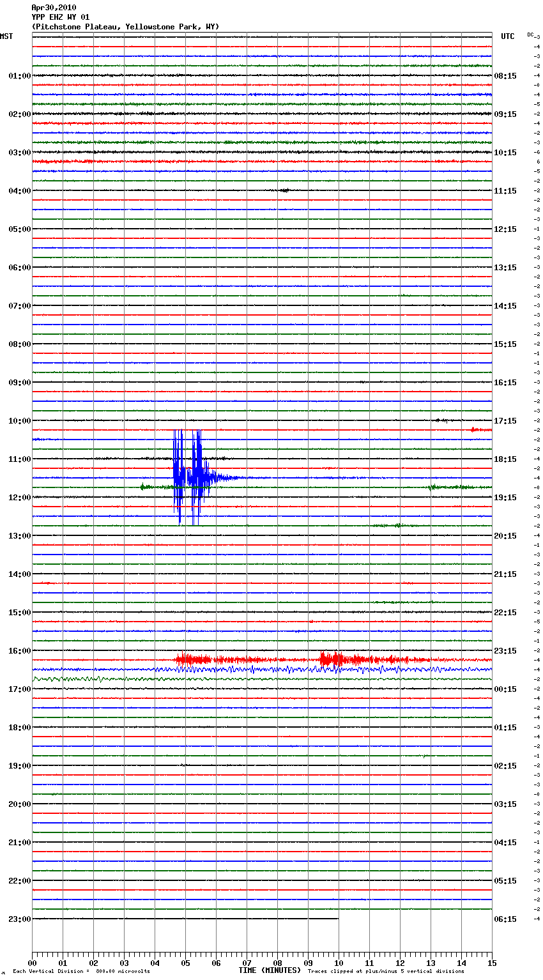Click minute tick 03 on the bottom axis
This screenshot has width=543, height=980.
pyautogui.click(x=124, y=963)
